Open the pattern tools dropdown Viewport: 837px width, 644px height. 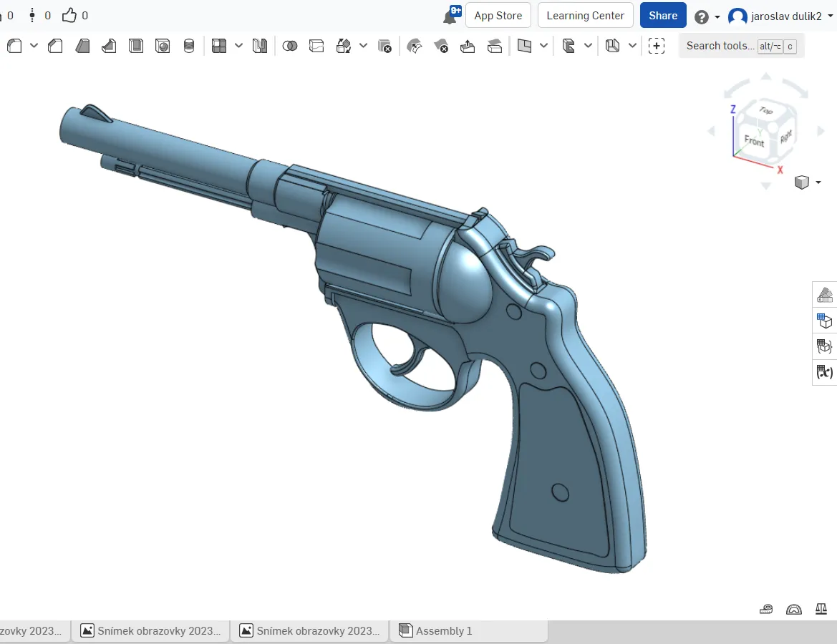pos(238,45)
